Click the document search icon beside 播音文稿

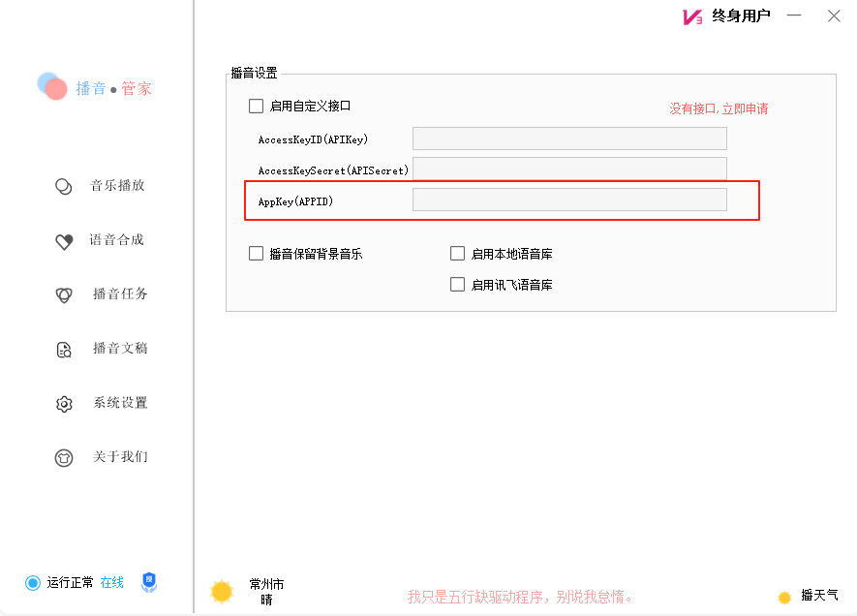[64, 350]
